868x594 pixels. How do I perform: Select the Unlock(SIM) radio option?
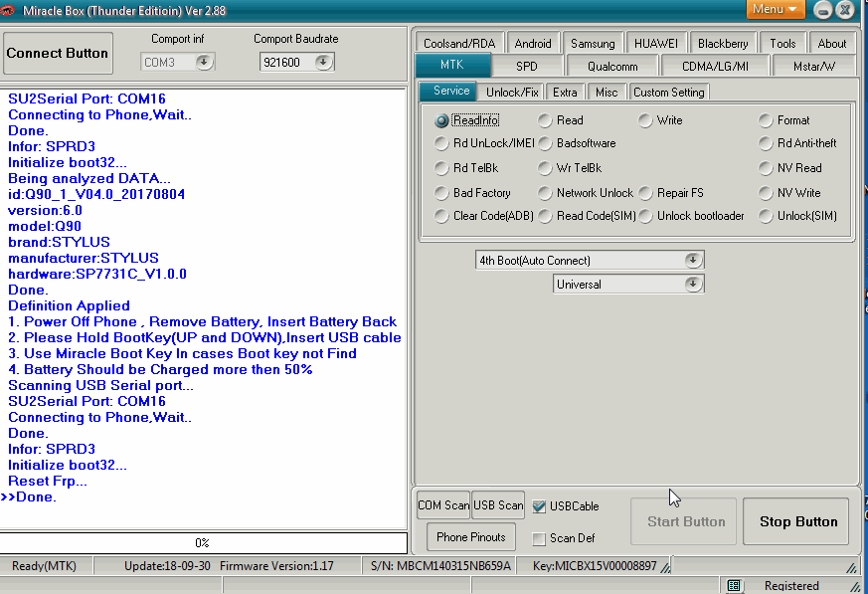(766, 216)
